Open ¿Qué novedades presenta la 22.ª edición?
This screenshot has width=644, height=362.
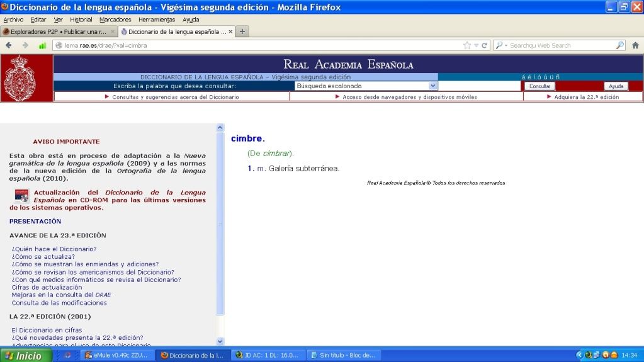tap(77, 337)
